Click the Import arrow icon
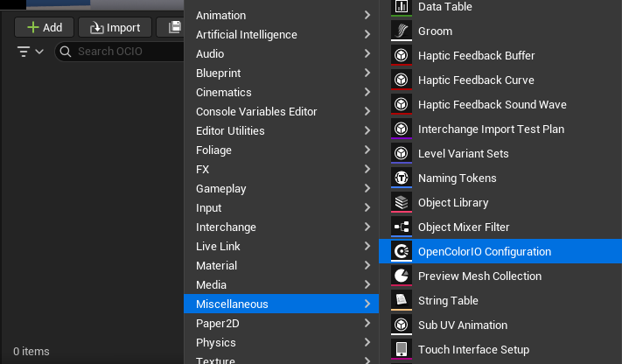This screenshot has height=364, width=622. click(x=97, y=28)
